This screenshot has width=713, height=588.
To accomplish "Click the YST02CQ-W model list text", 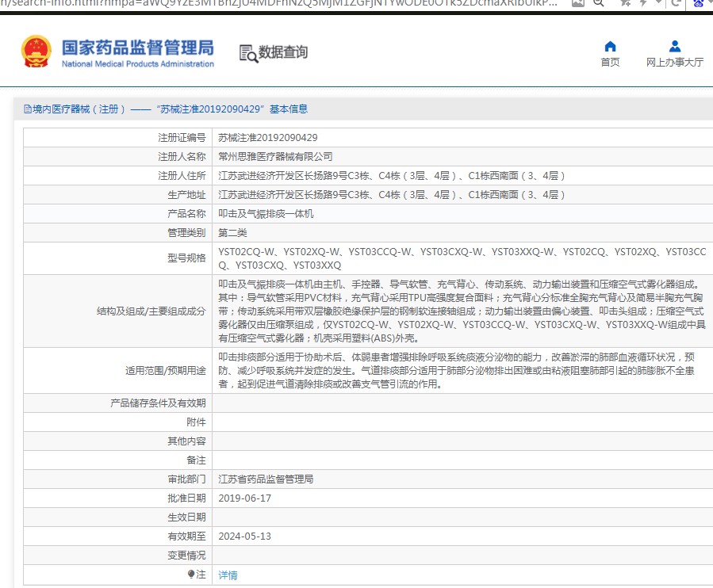I will pos(462,258).
